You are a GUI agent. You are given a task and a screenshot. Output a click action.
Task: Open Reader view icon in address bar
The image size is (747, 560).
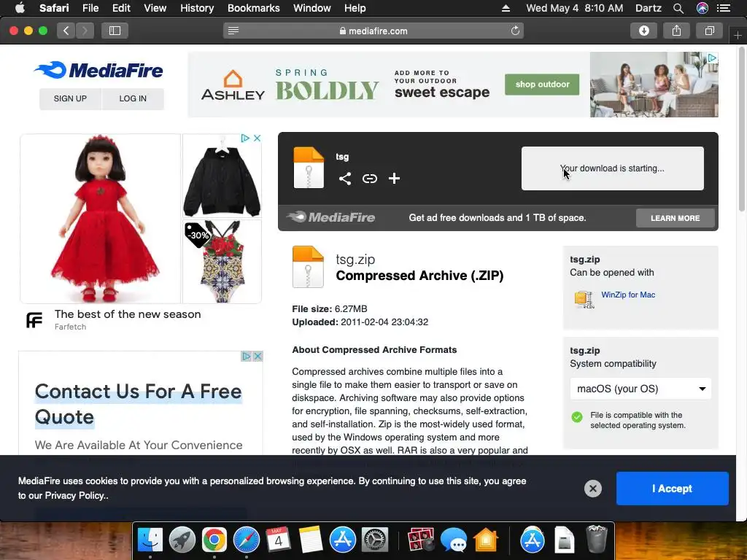233,31
